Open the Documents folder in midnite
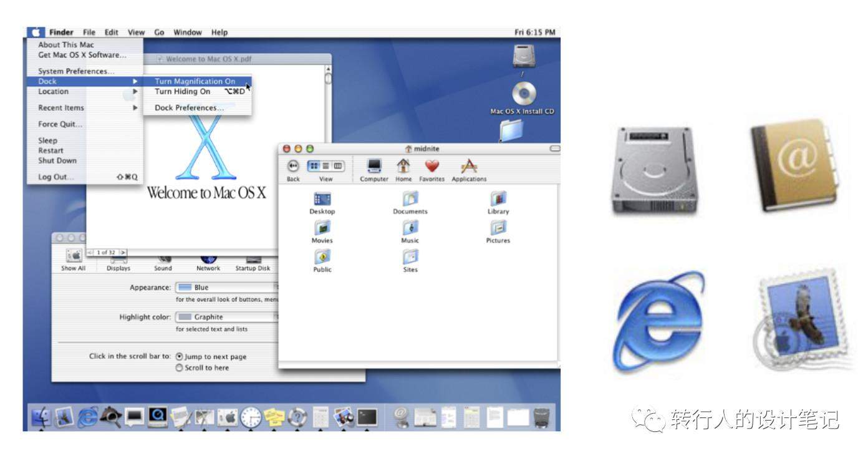This screenshot has width=868, height=458. coord(410,203)
